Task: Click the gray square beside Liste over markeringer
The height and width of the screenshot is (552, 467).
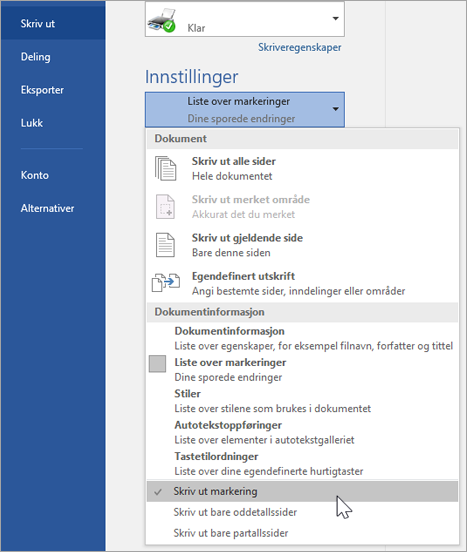Action: click(x=157, y=363)
